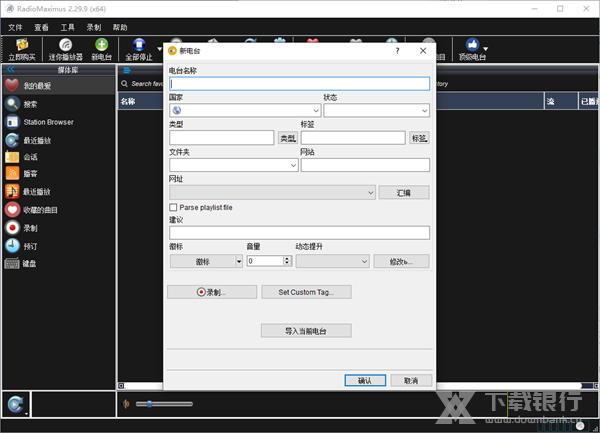Image resolution: width=600 pixels, height=433 pixels.
Task: Click the 顶级电台 thumbs-up toolbar icon
Action: coord(473,49)
